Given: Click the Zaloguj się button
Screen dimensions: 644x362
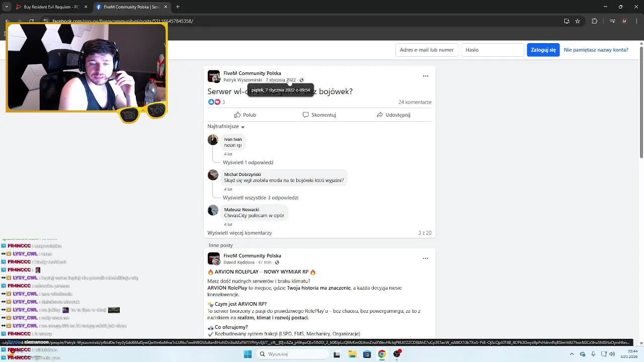Looking at the screenshot, I should 543,50.
